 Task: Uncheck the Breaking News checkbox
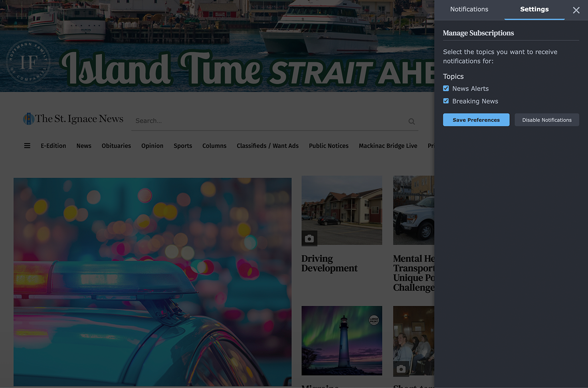pos(446,101)
